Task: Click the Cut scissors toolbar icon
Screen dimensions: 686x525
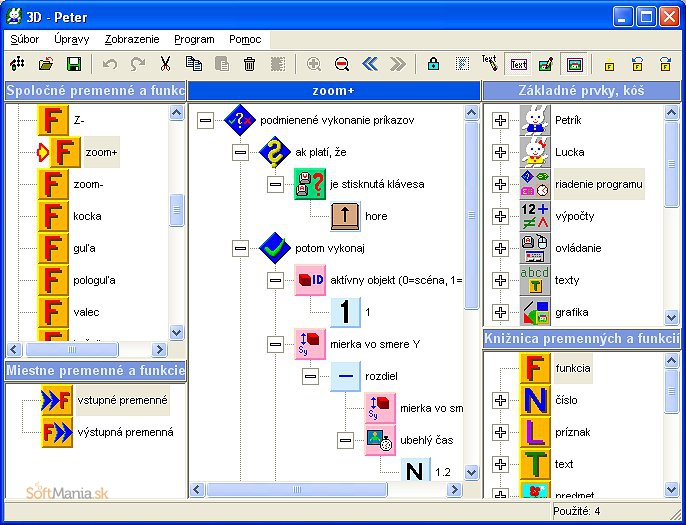Action: (166, 64)
